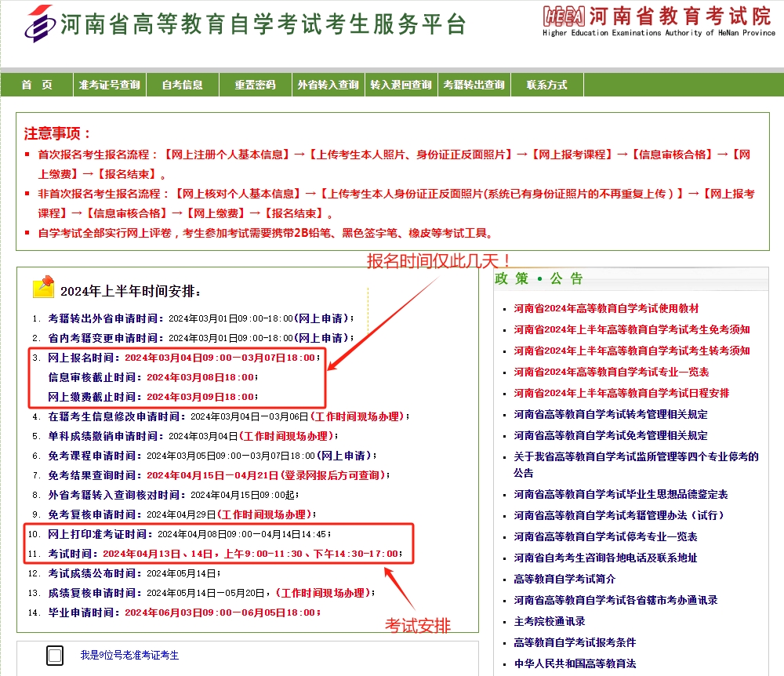Open the 2024年专业一览表 link
This screenshot has height=676, width=784.
[612, 372]
